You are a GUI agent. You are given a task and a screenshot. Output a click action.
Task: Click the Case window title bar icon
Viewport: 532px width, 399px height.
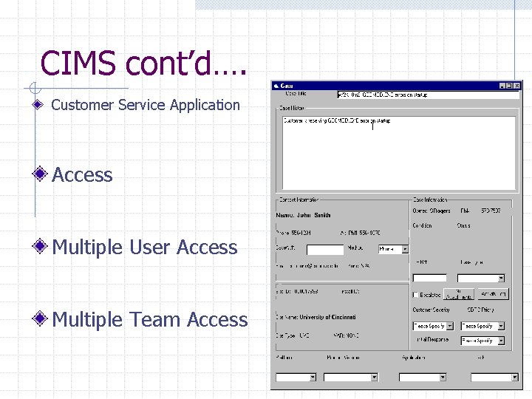click(276, 86)
